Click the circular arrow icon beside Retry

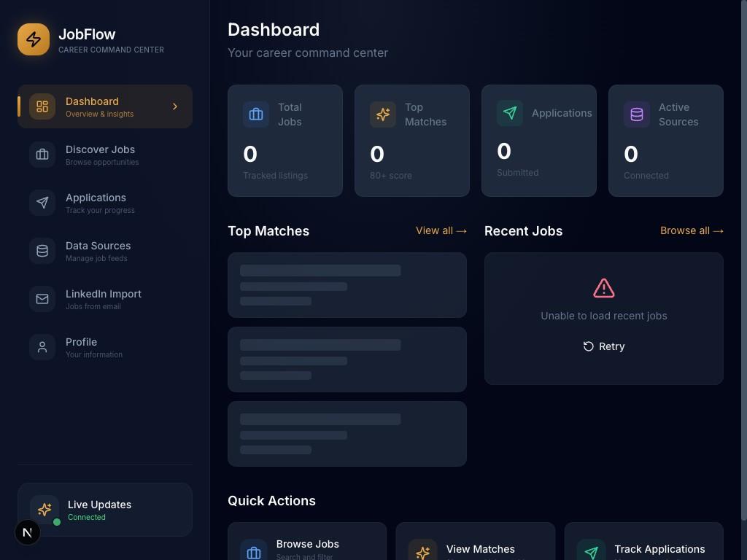point(589,346)
